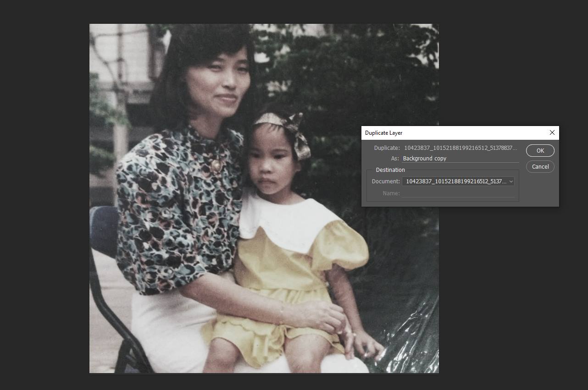This screenshot has width=588, height=390.
Task: Click the 'Document:' label text
Action: pos(386,181)
